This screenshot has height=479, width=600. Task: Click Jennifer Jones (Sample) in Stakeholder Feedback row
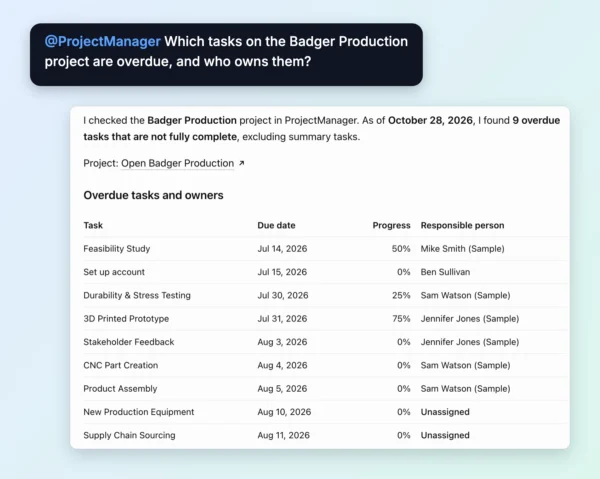(470, 342)
